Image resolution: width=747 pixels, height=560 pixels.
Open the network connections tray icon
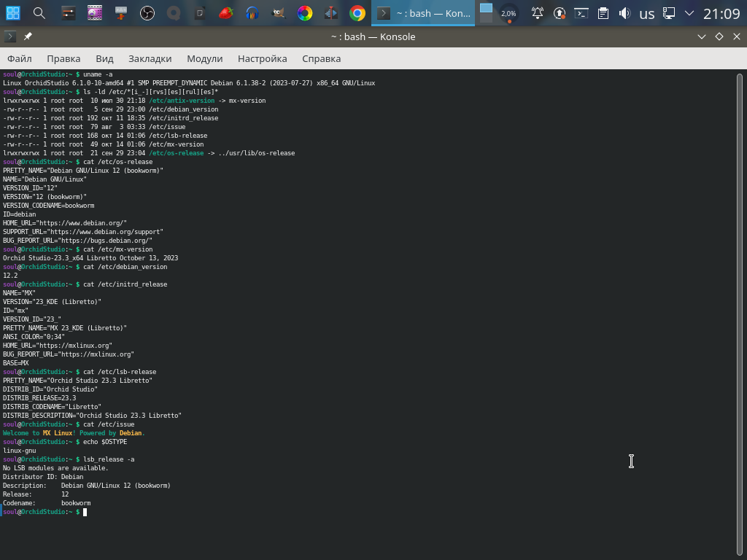pos(669,13)
